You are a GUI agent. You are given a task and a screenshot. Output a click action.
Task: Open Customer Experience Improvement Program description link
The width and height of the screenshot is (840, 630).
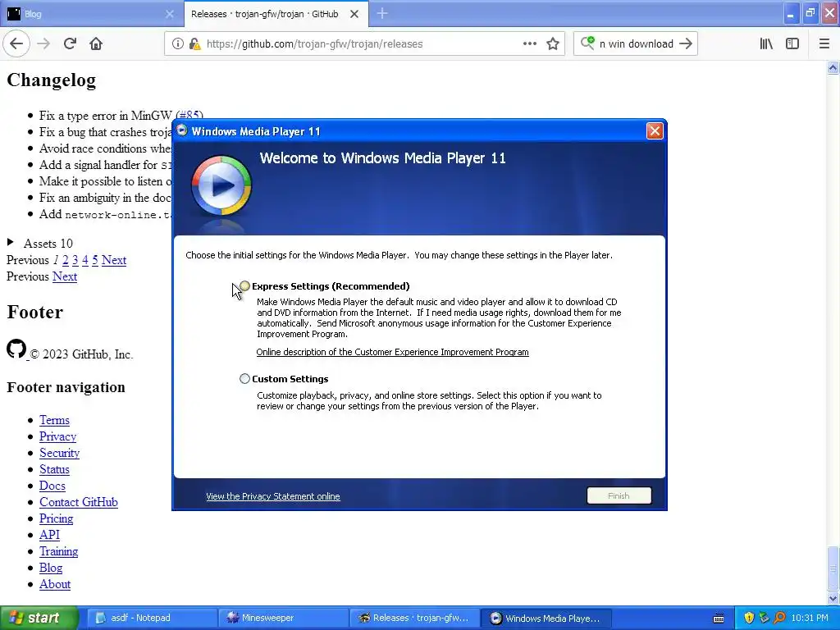click(392, 352)
